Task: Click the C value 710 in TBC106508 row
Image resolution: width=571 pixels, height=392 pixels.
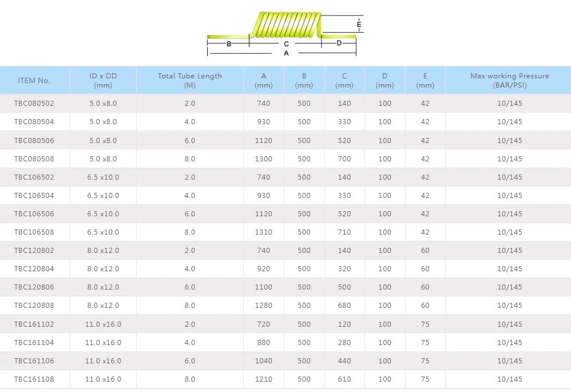Action: [344, 232]
